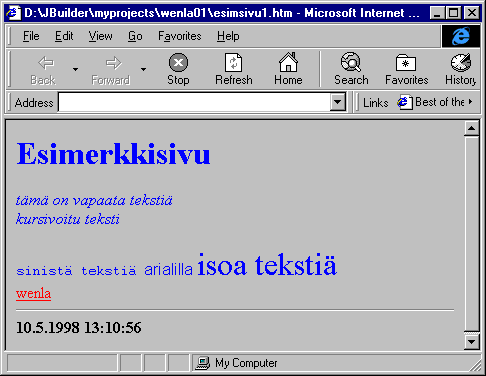Click the Forward arrow toolbar button

(x=111, y=70)
